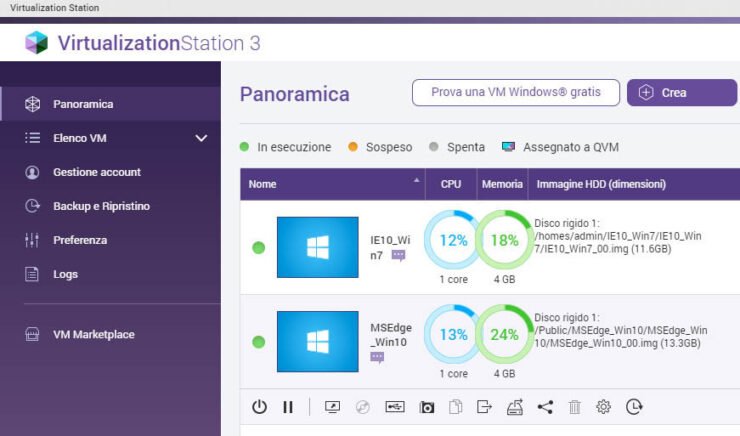This screenshot has height=436, width=740.
Task: Click the power button in VM toolbar
Action: tap(259, 407)
